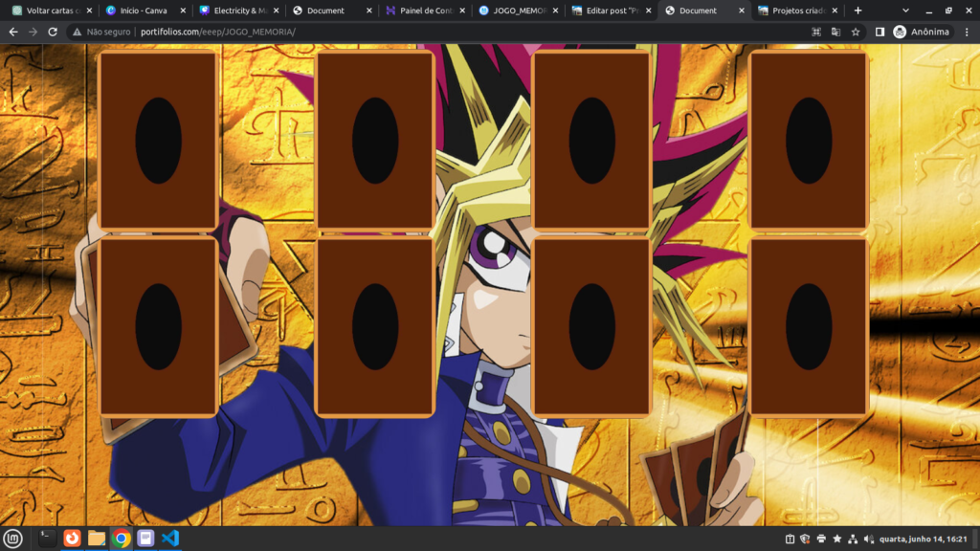Open the translate page icon in address bar

click(835, 32)
